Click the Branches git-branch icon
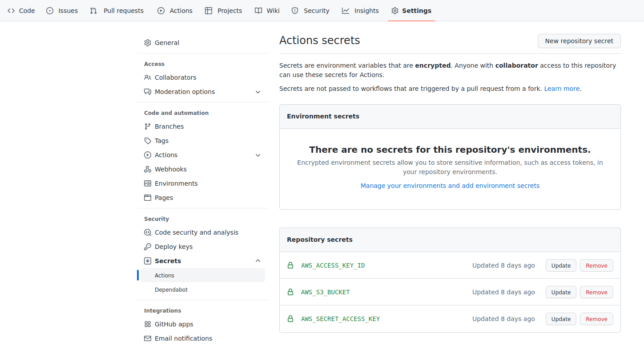This screenshot has width=644, height=358. coord(148,126)
